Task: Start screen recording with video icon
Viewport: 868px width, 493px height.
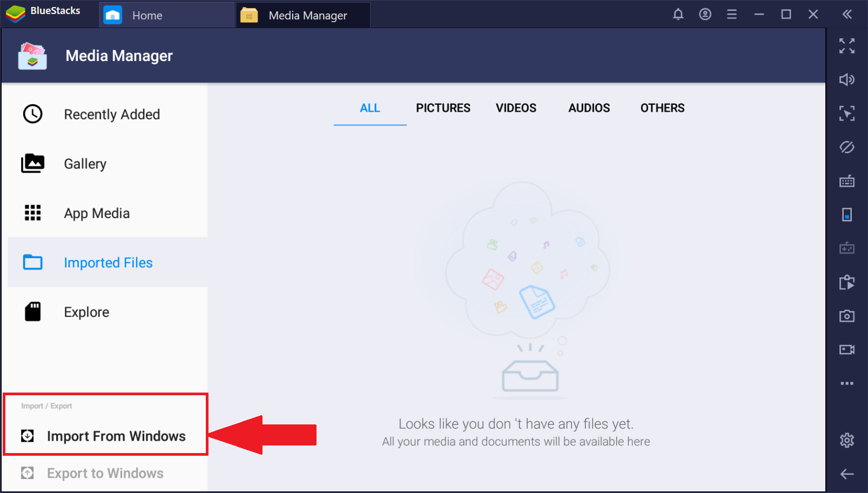Action: 847,349
